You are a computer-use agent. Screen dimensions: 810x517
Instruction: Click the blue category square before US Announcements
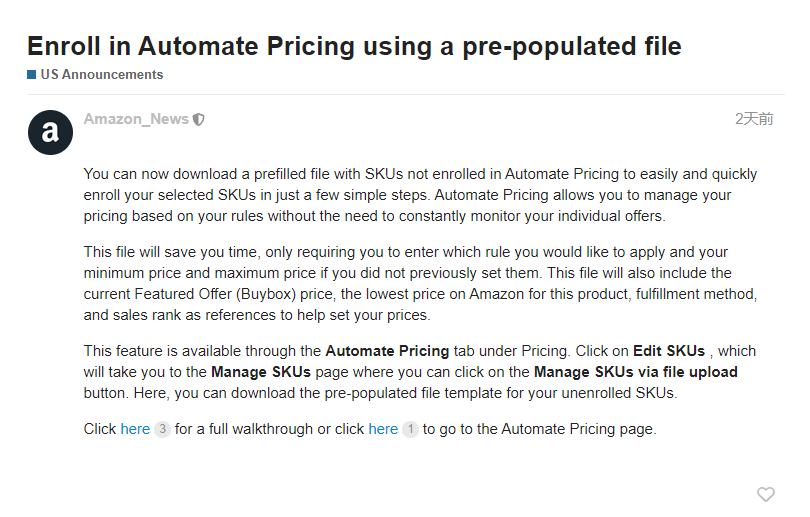coord(32,75)
